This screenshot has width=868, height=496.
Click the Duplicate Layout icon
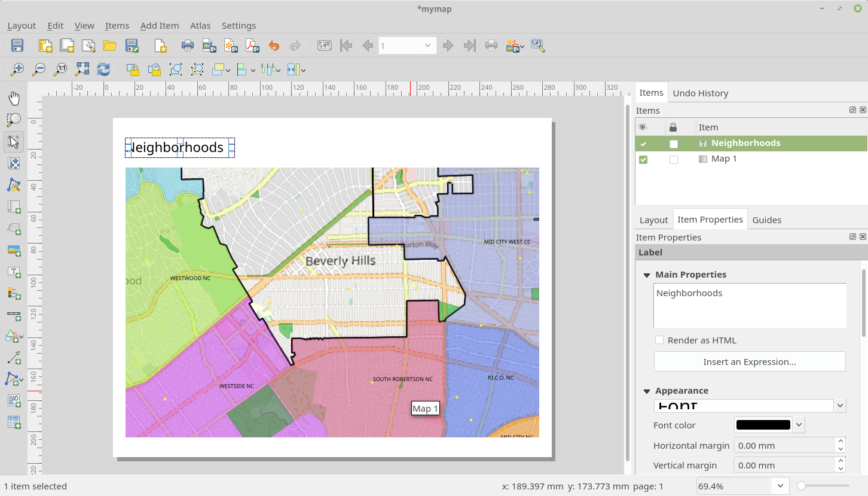point(67,45)
